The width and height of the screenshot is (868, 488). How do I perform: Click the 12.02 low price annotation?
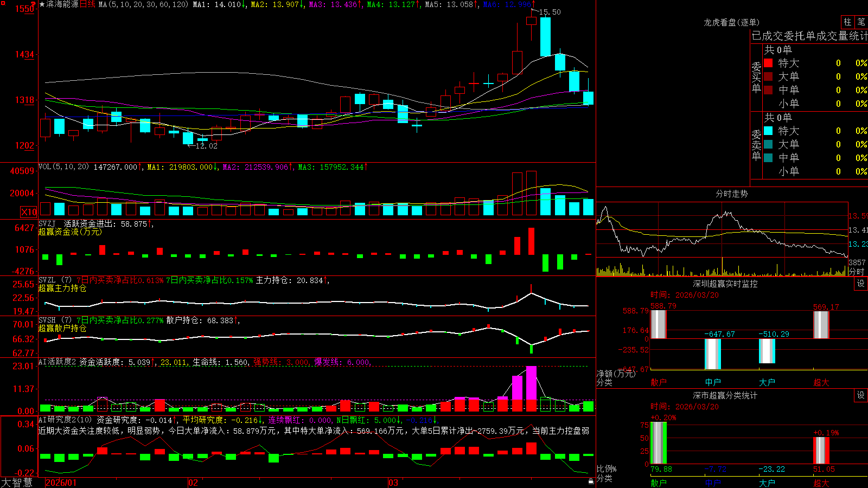coord(206,146)
